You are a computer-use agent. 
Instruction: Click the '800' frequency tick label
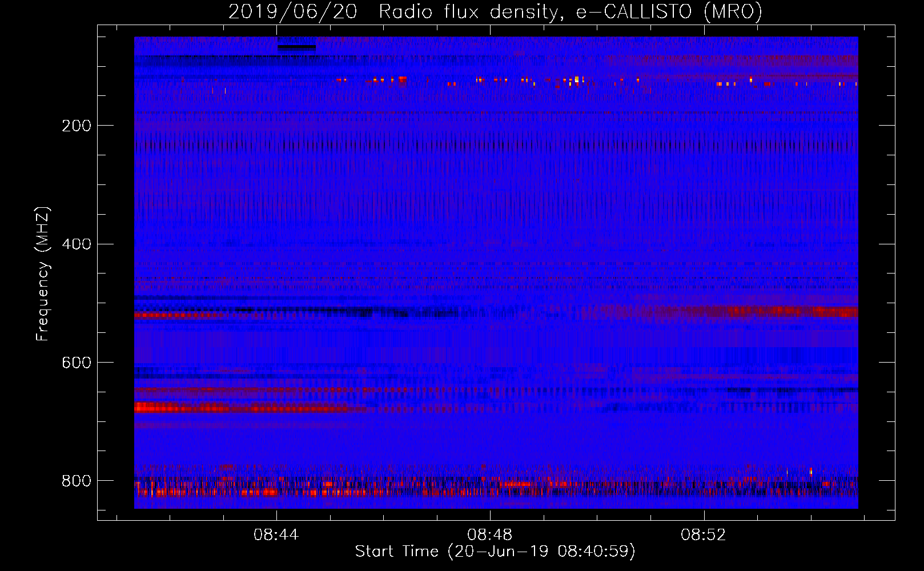[77, 481]
